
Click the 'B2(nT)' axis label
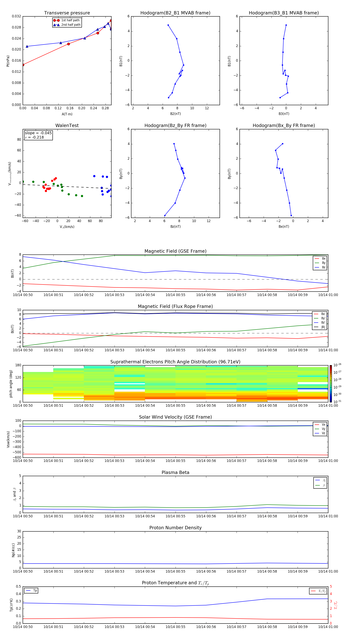(175, 114)
